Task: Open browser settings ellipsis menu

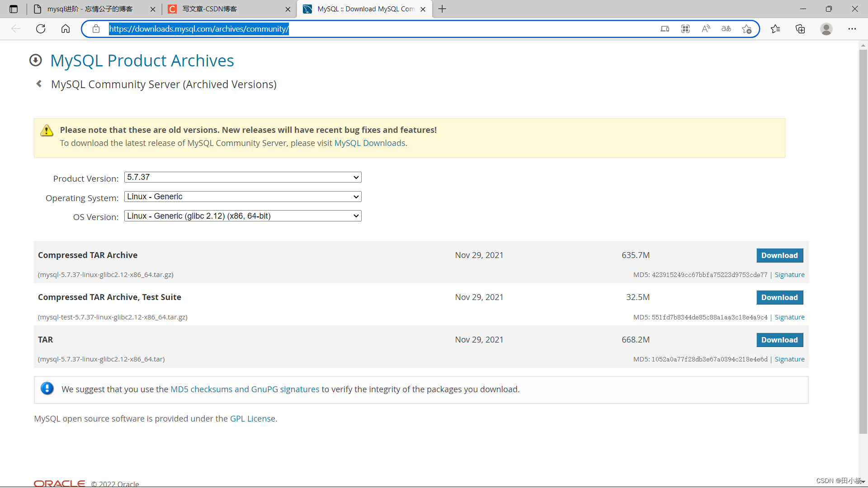Action: coord(852,29)
